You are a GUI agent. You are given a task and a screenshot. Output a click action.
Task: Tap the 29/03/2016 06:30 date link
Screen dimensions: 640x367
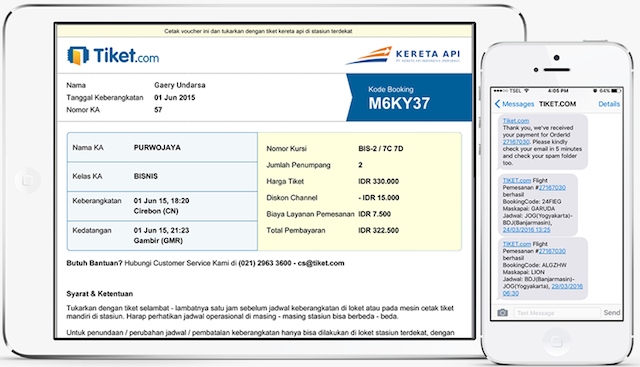click(x=567, y=287)
